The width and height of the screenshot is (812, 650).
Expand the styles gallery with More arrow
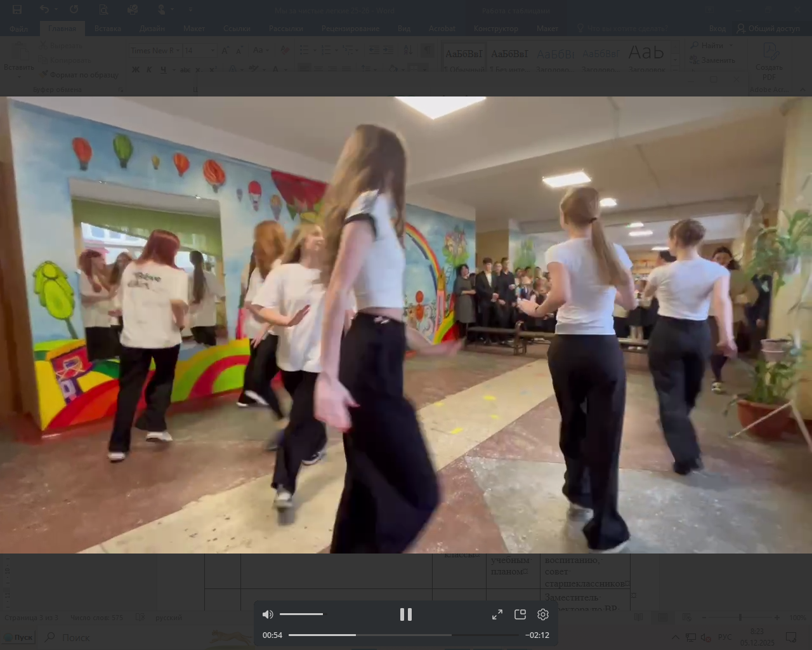click(x=674, y=68)
